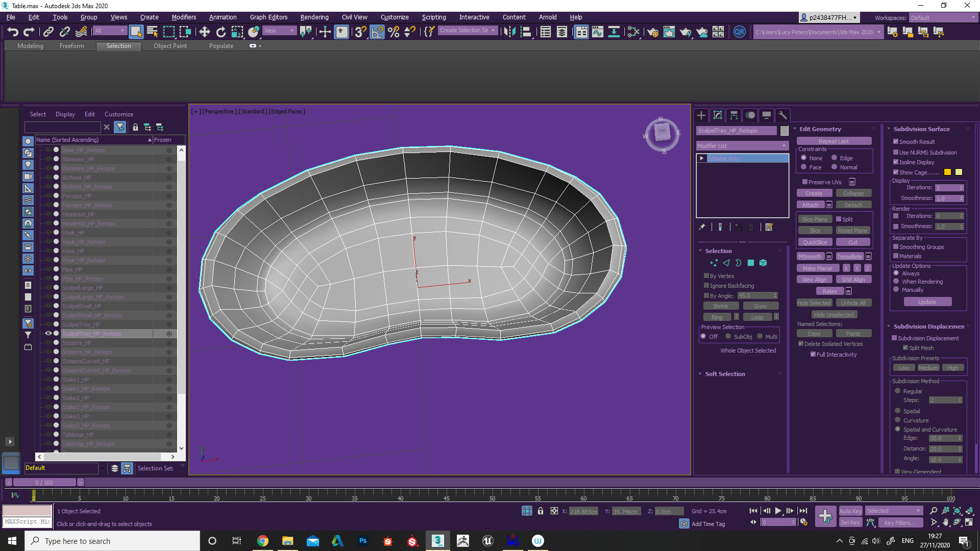Click the Collapse button in stack

coord(851,193)
